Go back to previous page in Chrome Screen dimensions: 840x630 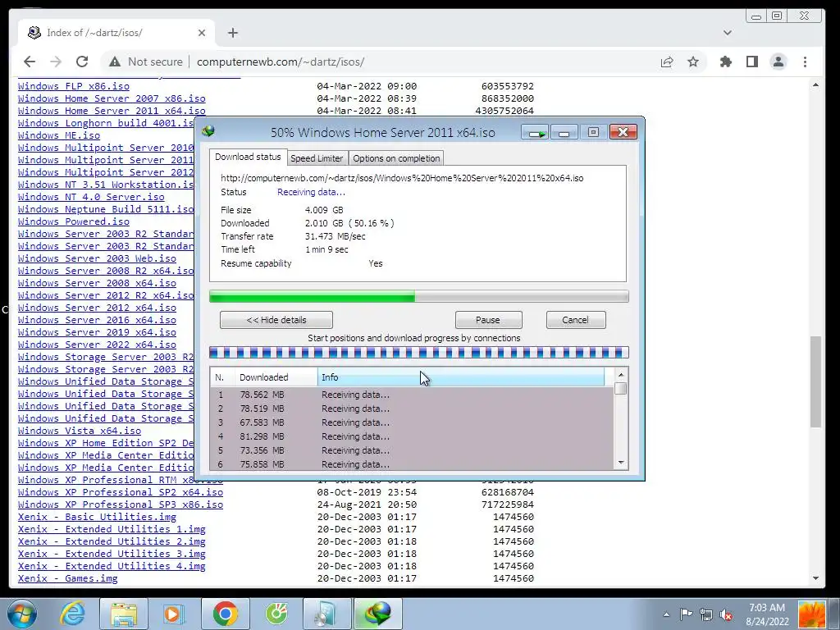click(30, 62)
